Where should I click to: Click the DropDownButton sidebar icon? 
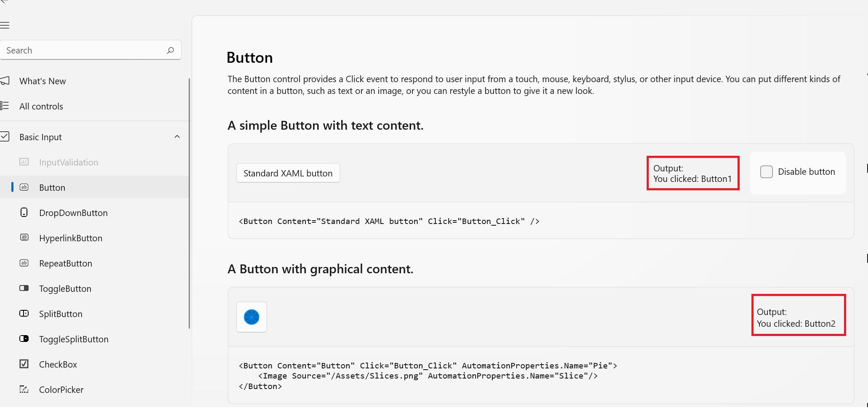click(24, 213)
